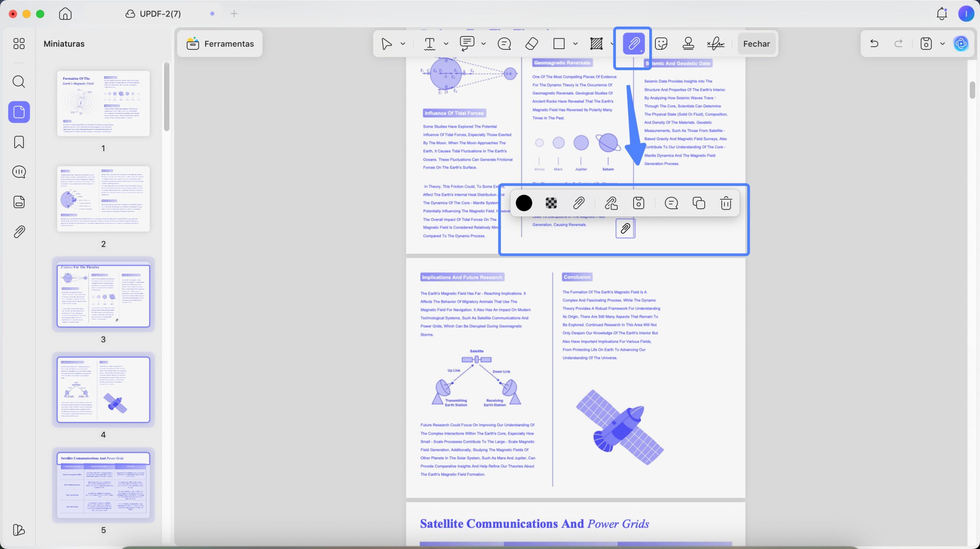Select the stamp tool
Screen dimensions: 980x549
point(688,44)
